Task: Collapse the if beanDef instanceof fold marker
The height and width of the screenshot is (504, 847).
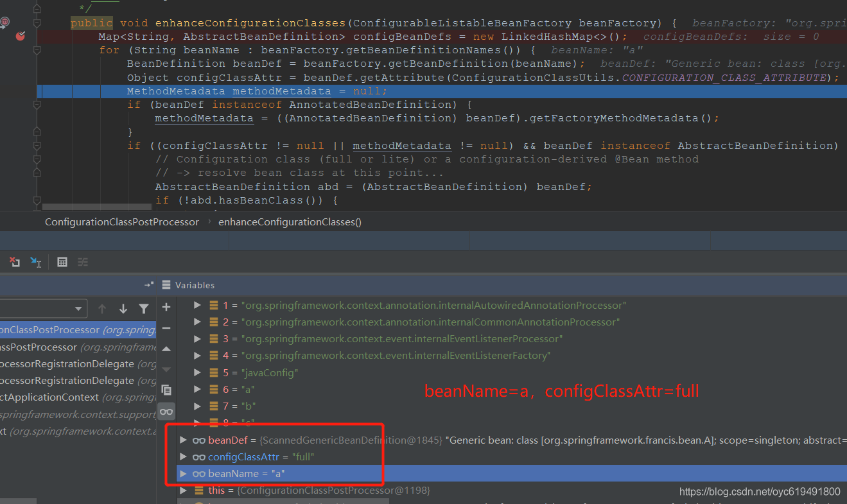Action: click(x=38, y=105)
